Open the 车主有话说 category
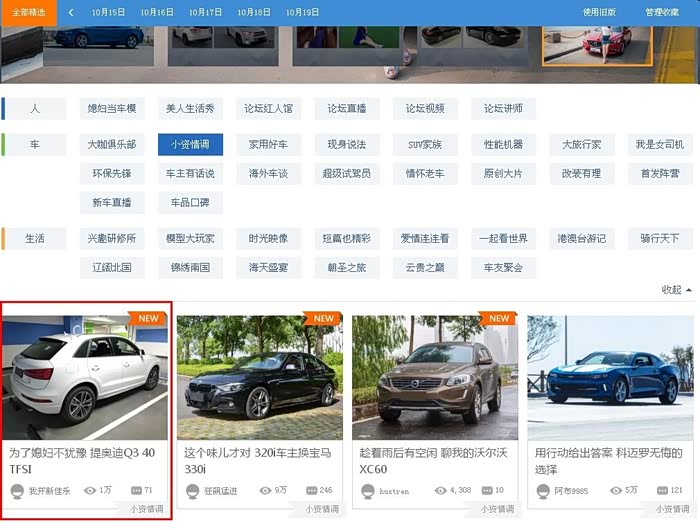This screenshot has height=530, width=700. tap(190, 174)
